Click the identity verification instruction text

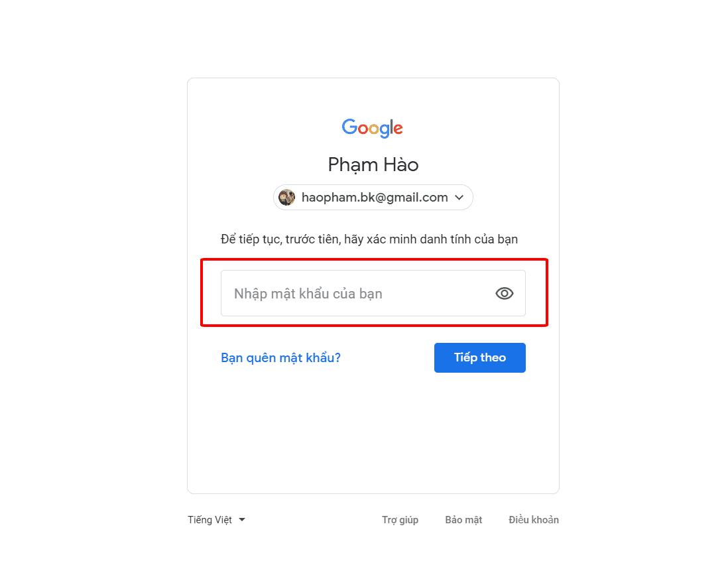[x=369, y=239]
